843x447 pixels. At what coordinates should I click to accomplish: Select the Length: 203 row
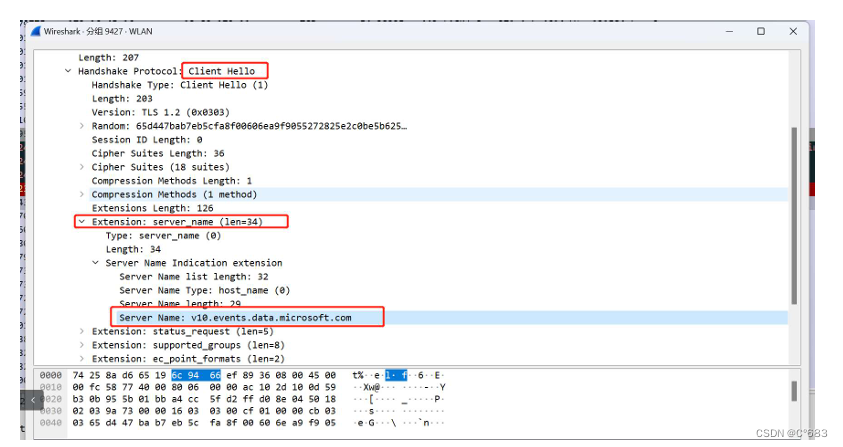[122, 98]
